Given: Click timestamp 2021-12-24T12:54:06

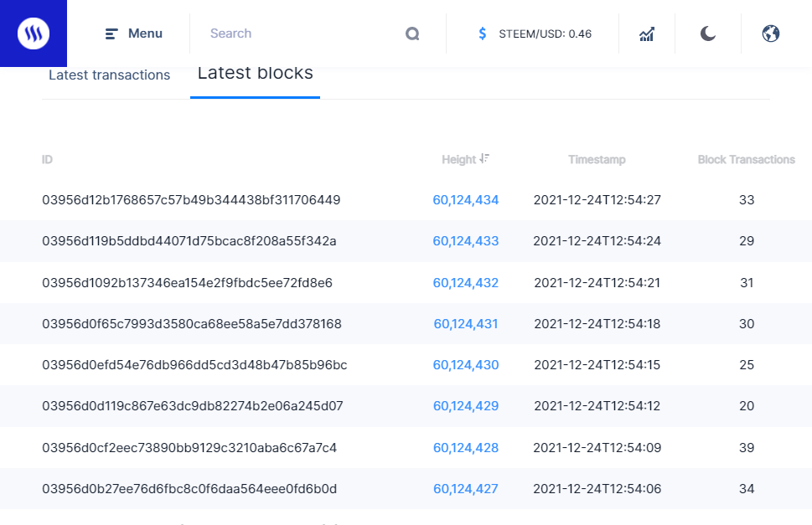Looking at the screenshot, I should tap(597, 489).
